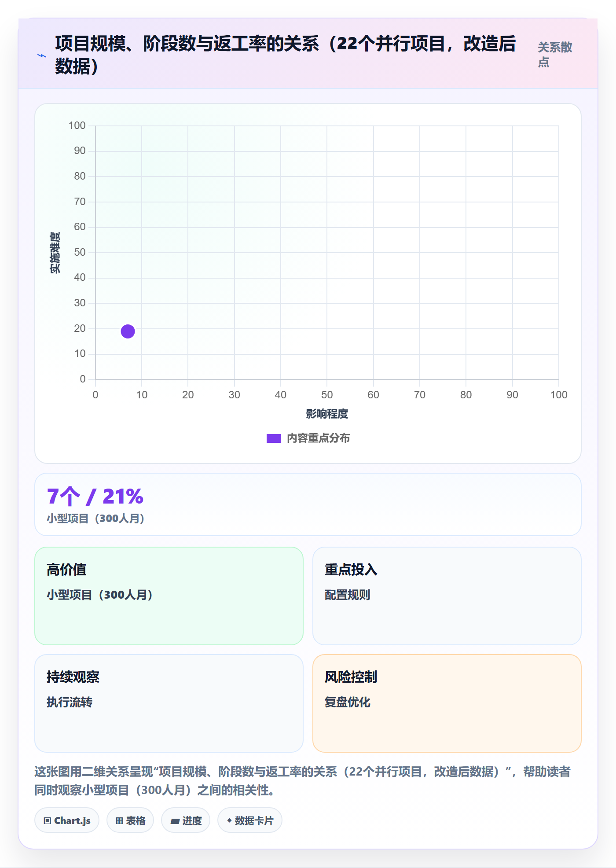This screenshot has height=868, width=616.
Task: Click the 执行流转 text in 持续观察 card
Action: click(70, 702)
